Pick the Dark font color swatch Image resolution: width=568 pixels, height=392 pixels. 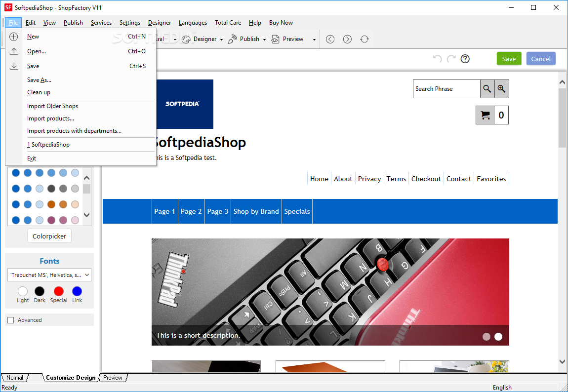[x=40, y=291]
